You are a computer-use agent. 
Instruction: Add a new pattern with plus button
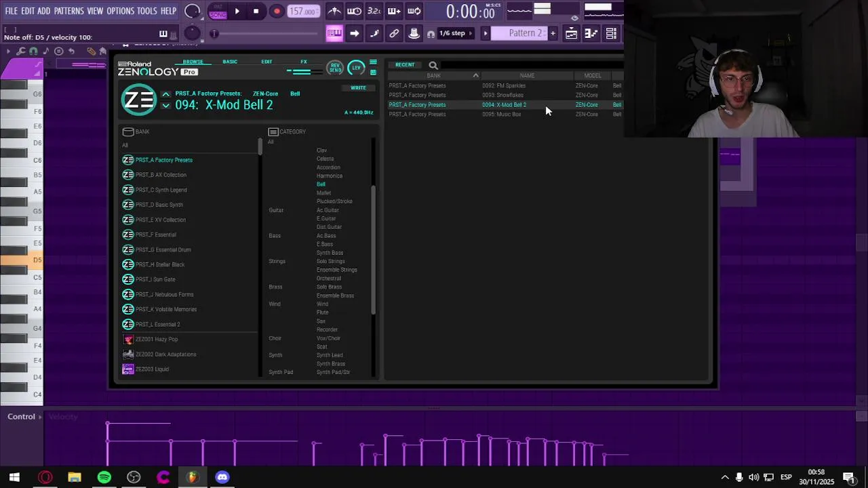pos(553,33)
